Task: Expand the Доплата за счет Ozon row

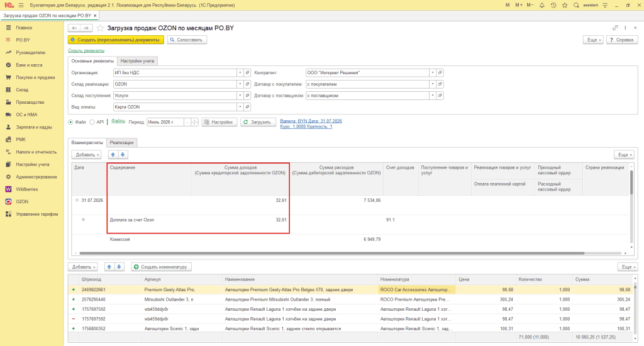Action: point(83,220)
